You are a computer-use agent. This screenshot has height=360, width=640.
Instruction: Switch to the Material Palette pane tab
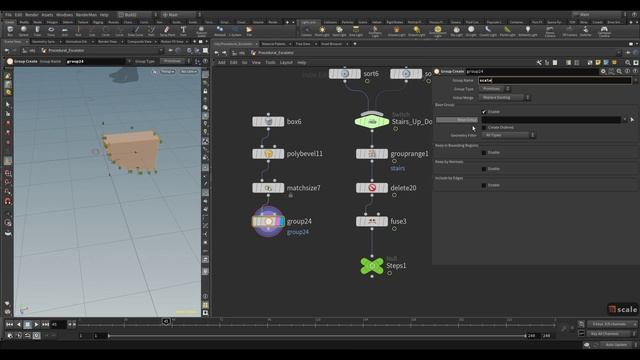click(x=273, y=44)
